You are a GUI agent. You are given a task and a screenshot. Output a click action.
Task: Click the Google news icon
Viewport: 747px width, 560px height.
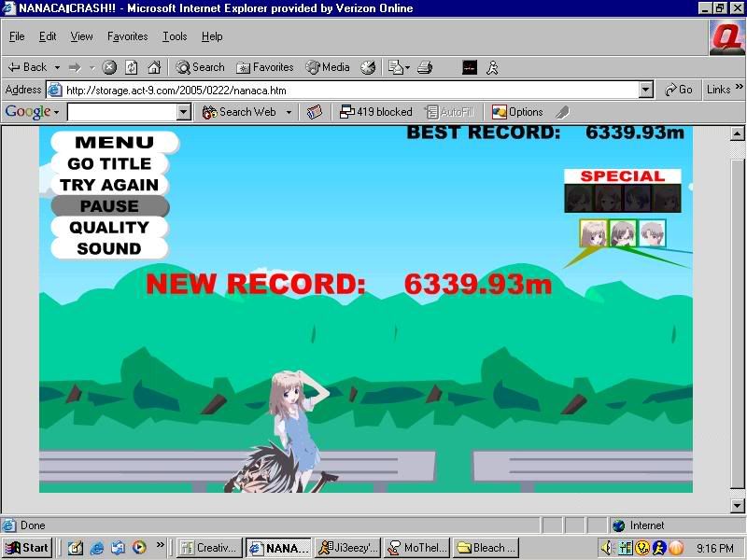pos(314,112)
